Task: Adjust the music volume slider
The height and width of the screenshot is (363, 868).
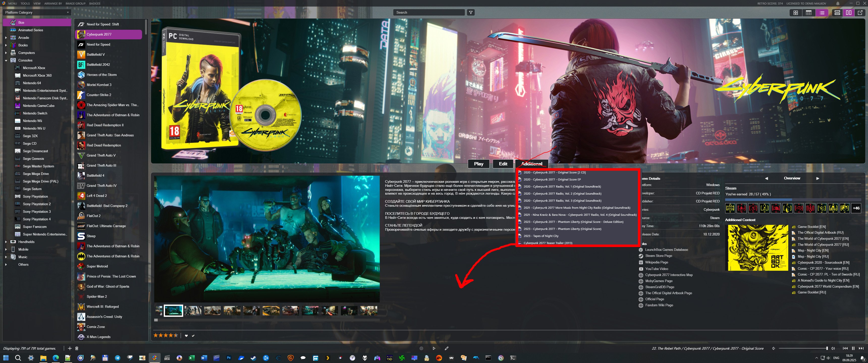Action: 803,348
